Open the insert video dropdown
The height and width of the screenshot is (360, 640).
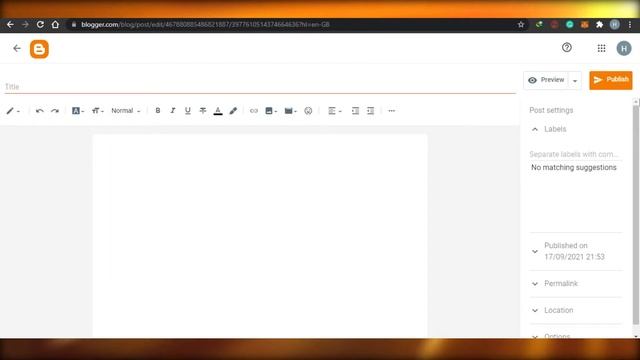290,111
